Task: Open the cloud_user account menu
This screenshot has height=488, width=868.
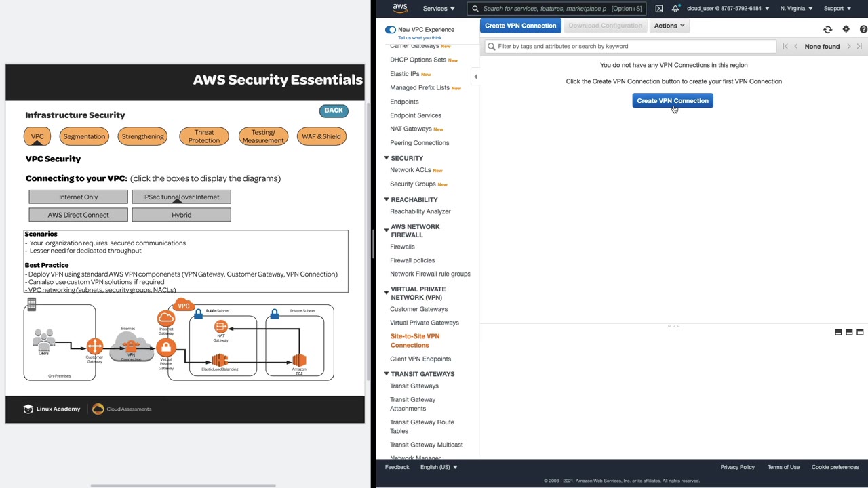Action: [x=728, y=9]
